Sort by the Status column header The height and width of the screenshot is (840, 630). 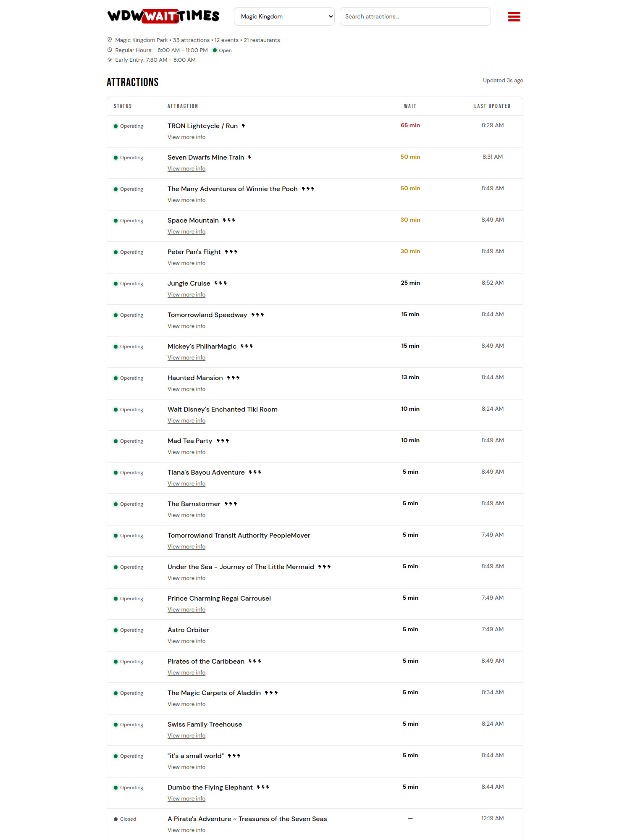(123, 106)
